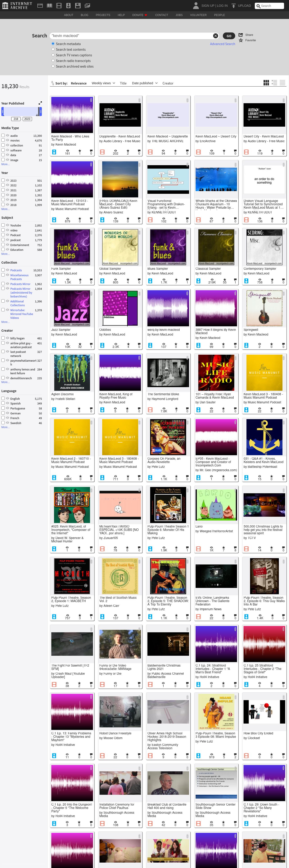Open the Video film strip icon
Screen dimensions: 289x868
59,6
